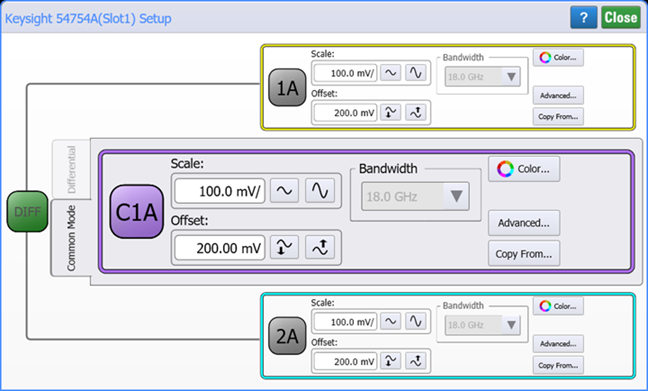This screenshot has height=391, width=648.
Task: Raise offset icon for channel 1A
Action: [416, 112]
